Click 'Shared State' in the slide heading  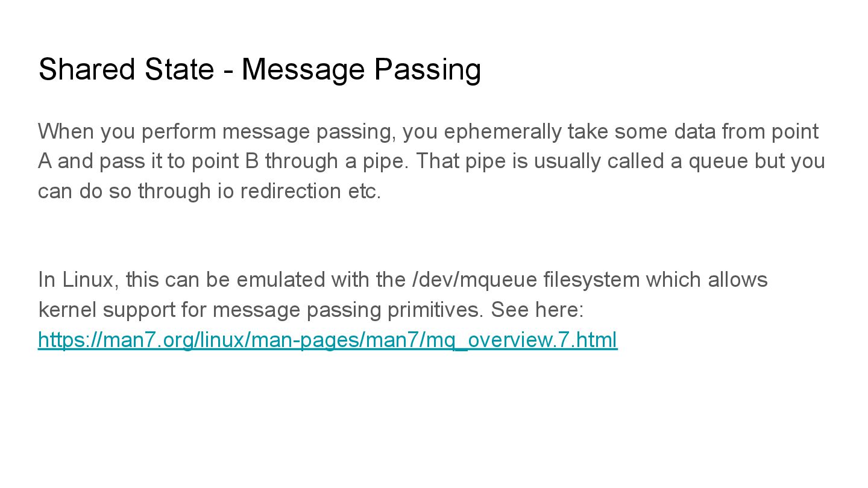pyautogui.click(x=126, y=69)
